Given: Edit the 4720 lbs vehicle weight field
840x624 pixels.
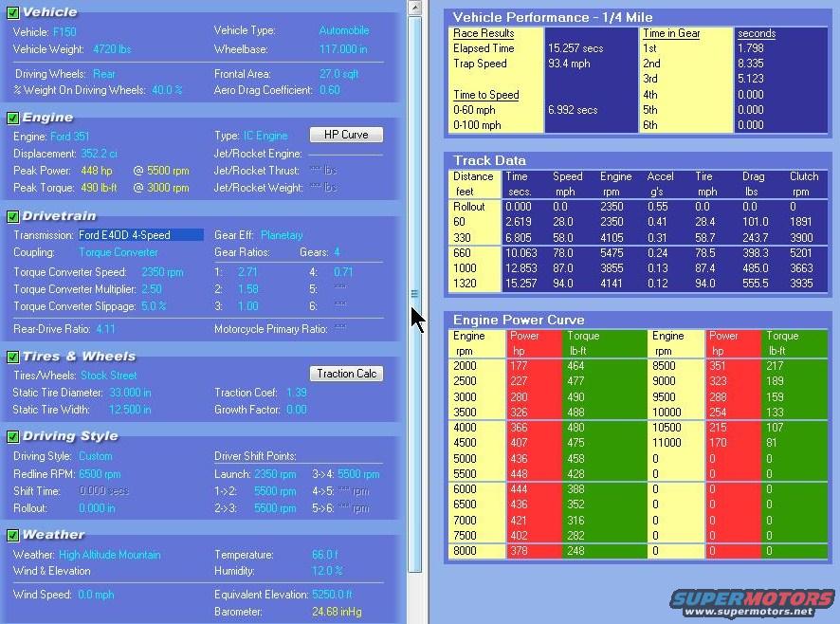Looking at the screenshot, I should [x=112, y=48].
